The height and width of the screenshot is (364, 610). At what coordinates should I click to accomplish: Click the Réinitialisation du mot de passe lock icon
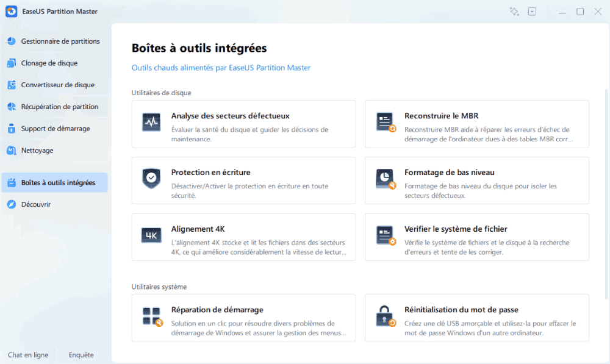(x=386, y=316)
